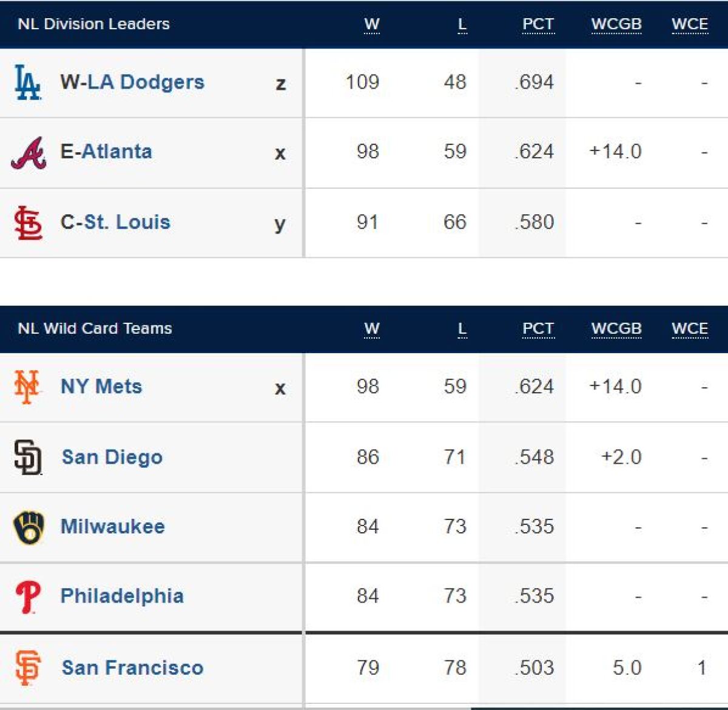Screen dimensions: 728x710
Task: Click the W column header in Division Leaders
Action: [x=372, y=24]
